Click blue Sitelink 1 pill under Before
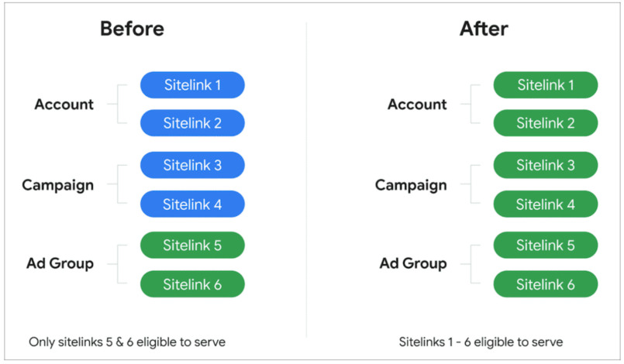 point(192,85)
